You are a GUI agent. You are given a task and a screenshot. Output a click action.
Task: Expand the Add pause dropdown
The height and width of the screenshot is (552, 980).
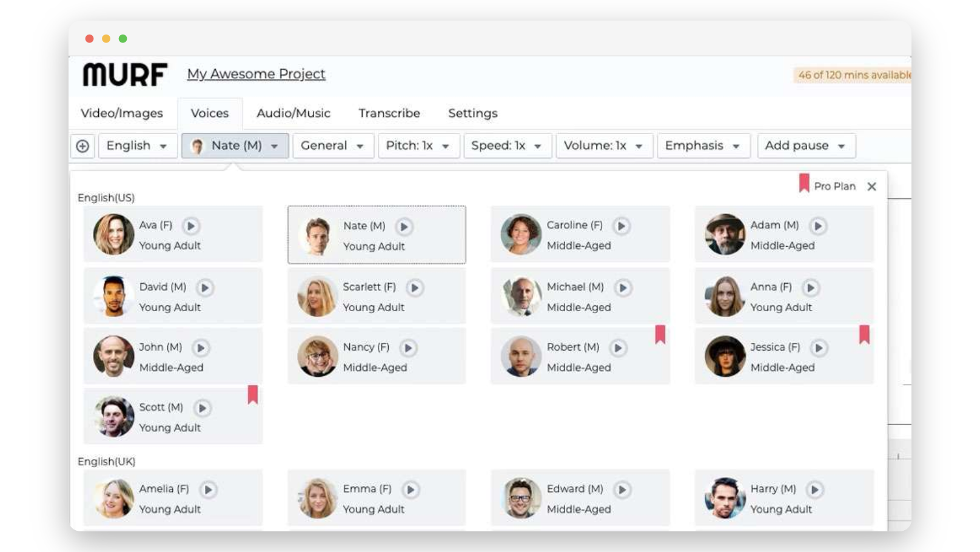pyautogui.click(x=807, y=146)
